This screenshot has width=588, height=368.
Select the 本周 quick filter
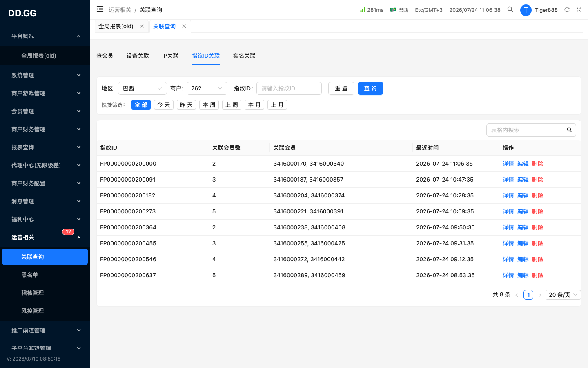pyautogui.click(x=209, y=105)
